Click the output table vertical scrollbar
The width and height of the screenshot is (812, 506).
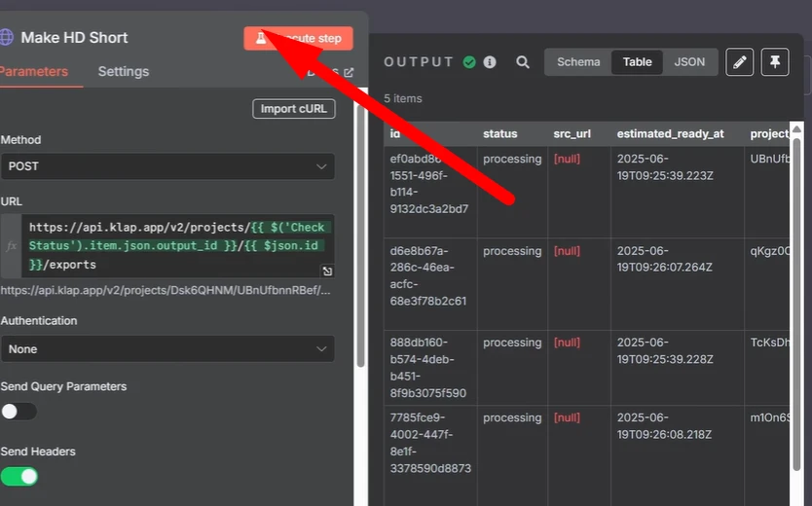pyautogui.click(x=796, y=303)
